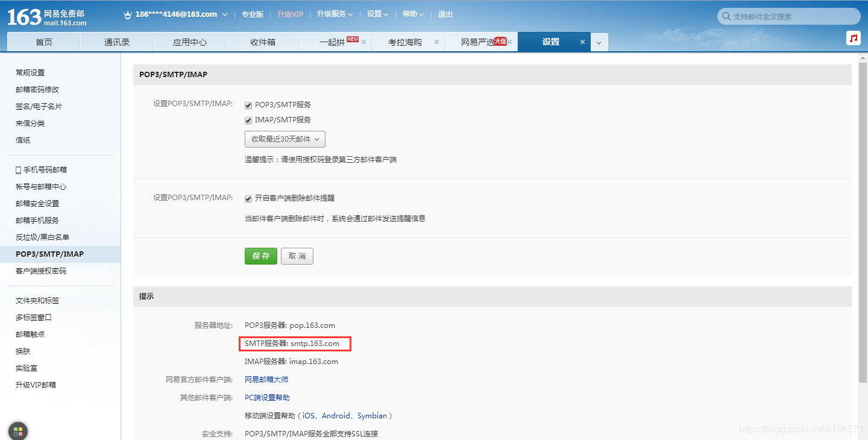Open the Android setup help link
The image size is (868, 440).
(336, 416)
